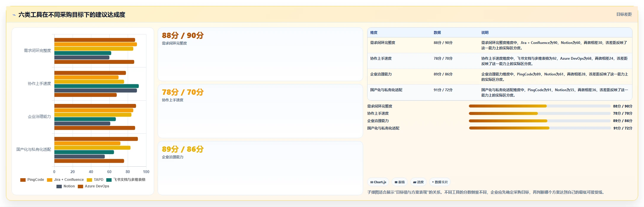Click the small icon before the panel title
Viewport: 644px width, 207px height.
pyautogui.click(x=14, y=15)
